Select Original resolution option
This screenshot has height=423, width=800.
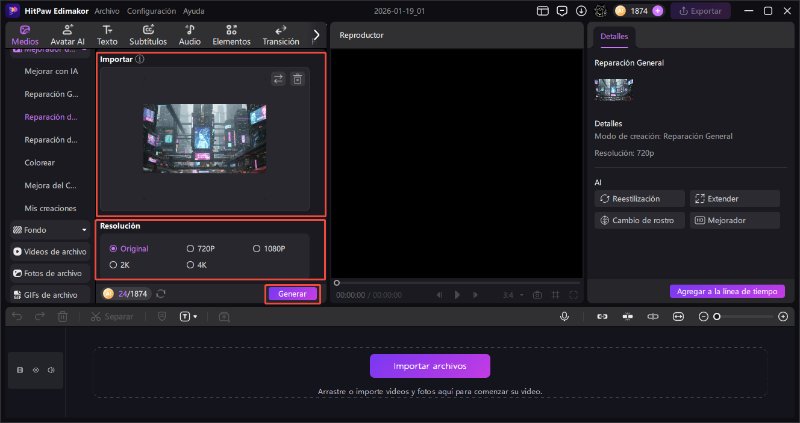click(x=129, y=248)
